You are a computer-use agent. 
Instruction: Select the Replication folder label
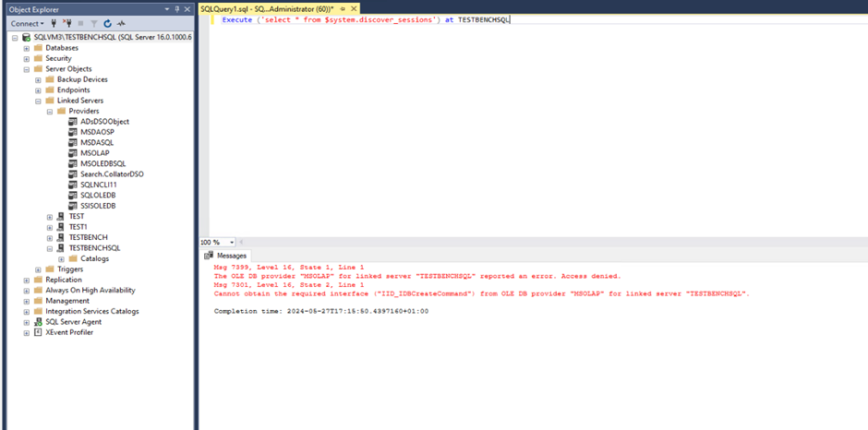(x=64, y=280)
